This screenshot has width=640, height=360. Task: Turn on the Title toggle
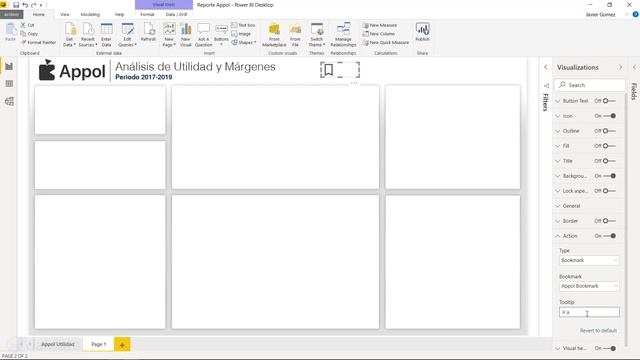coord(609,161)
